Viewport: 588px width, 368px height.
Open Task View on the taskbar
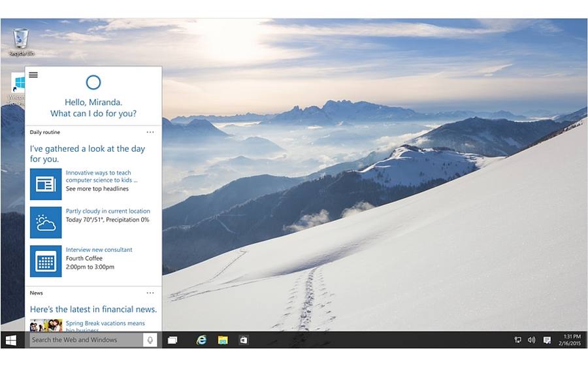(172, 341)
